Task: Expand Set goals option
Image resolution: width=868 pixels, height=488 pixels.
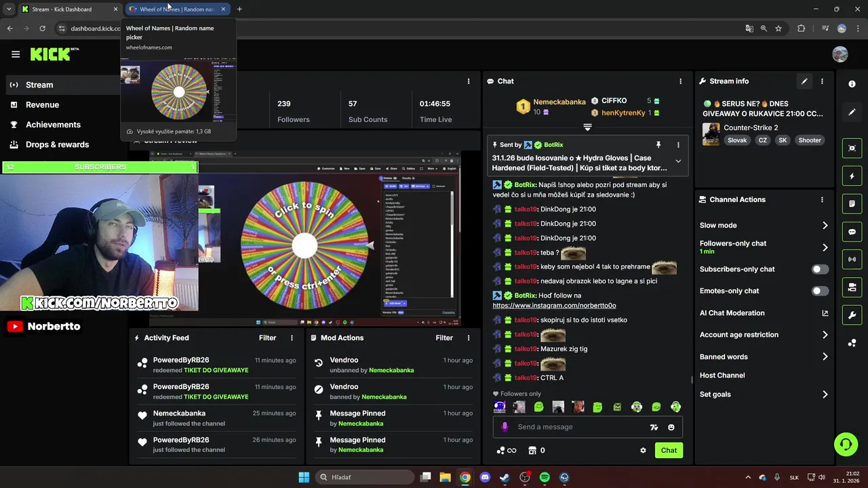Action: tap(825, 394)
